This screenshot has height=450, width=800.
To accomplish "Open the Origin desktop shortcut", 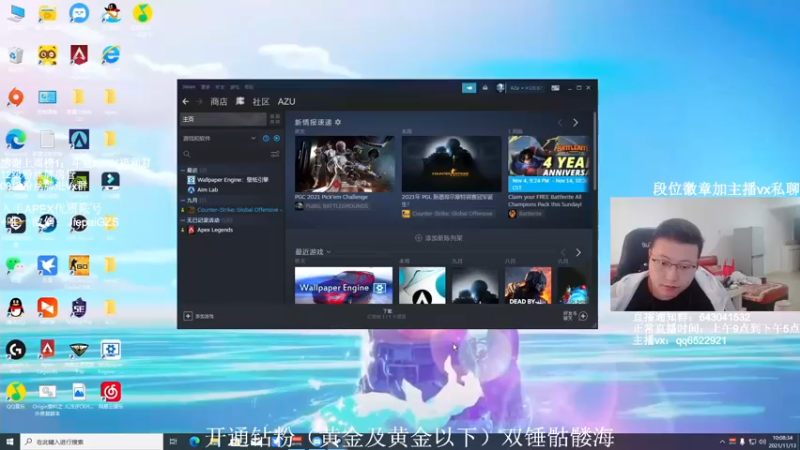I will pos(16,97).
